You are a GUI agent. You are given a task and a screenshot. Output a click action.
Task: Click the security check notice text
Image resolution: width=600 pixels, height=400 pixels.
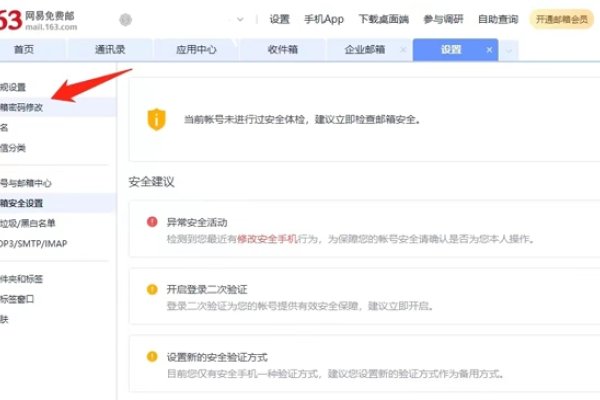point(302,119)
